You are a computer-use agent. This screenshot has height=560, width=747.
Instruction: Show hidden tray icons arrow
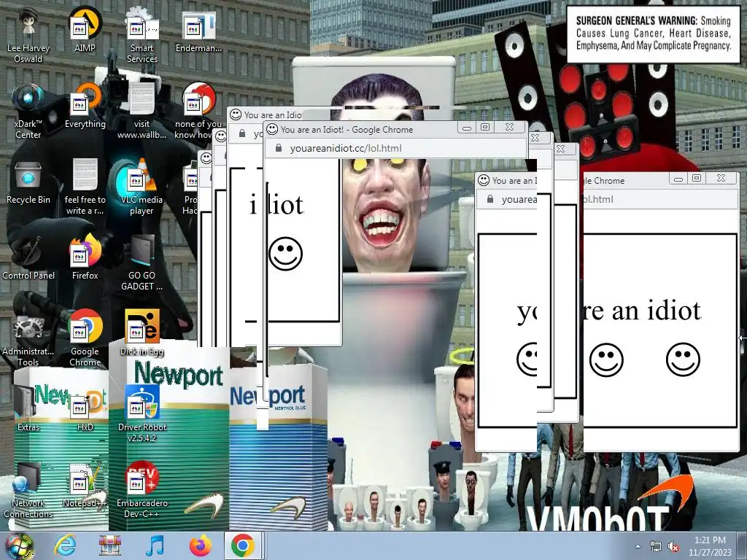click(638, 546)
